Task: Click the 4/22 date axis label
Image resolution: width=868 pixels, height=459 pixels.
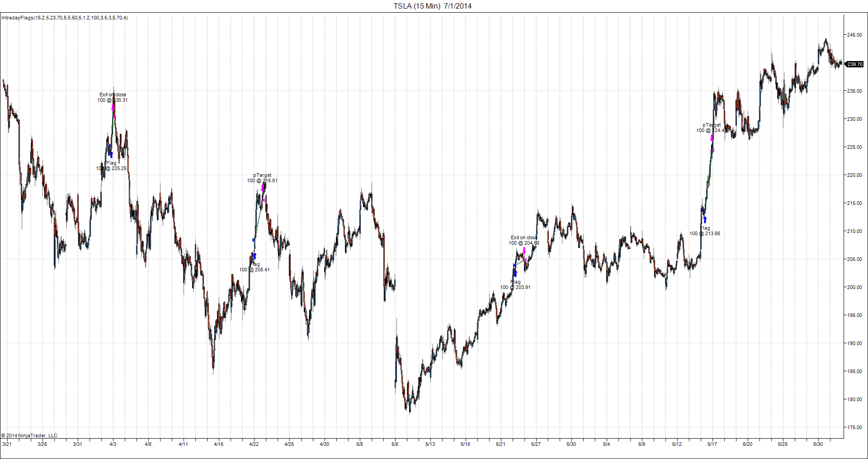Action: pos(254,444)
